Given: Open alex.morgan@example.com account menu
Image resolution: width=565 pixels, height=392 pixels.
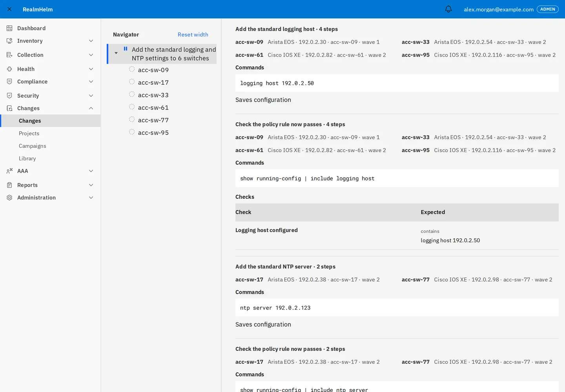Looking at the screenshot, I should tap(499, 9).
